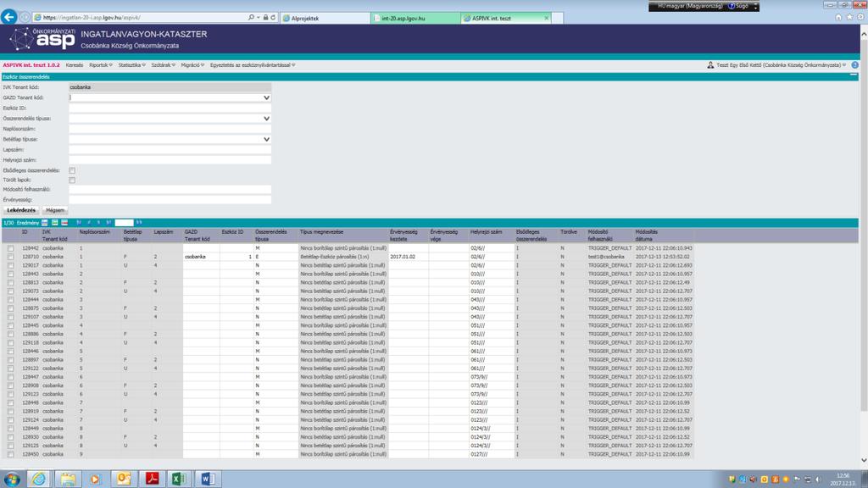The height and width of the screenshot is (488, 868).
Task: Open the Keresés menu item
Action: pyautogui.click(x=75, y=64)
